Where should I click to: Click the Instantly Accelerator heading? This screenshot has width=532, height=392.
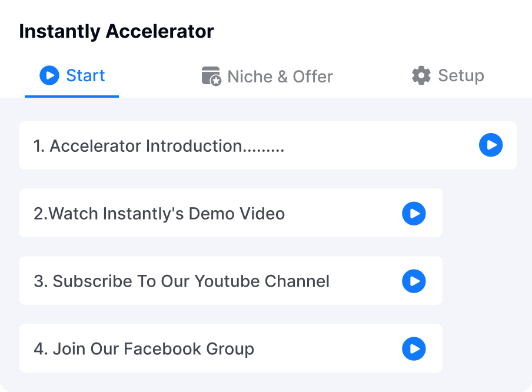tap(116, 31)
